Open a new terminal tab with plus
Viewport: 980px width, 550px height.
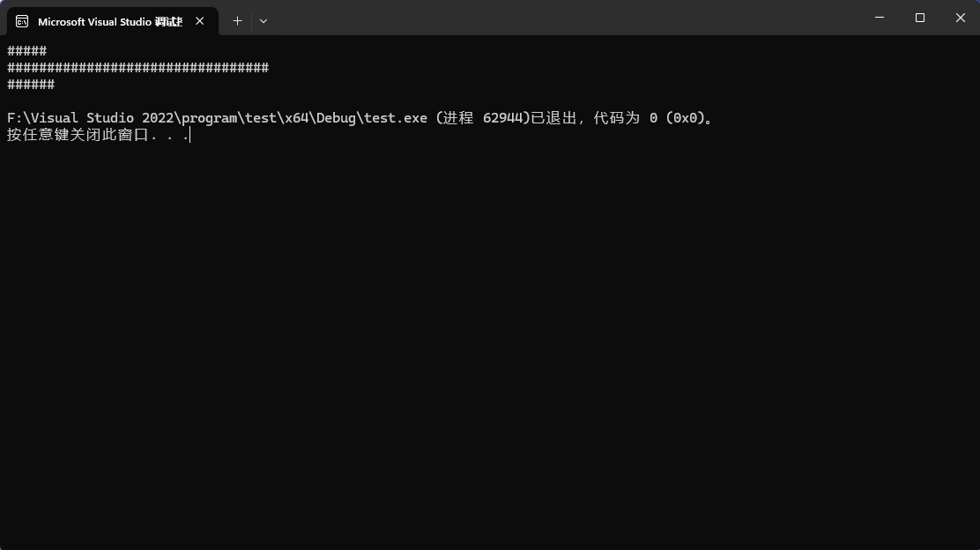237,20
